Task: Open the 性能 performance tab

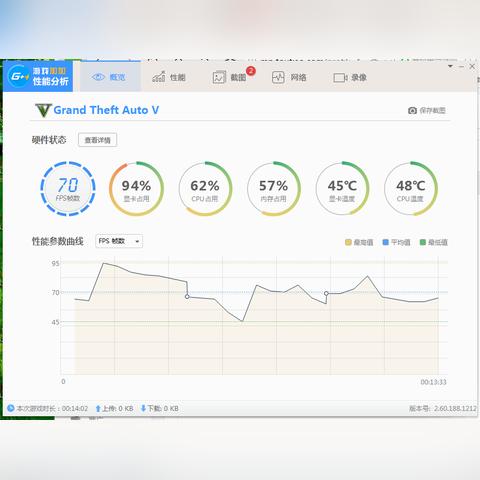Action: pos(169,77)
